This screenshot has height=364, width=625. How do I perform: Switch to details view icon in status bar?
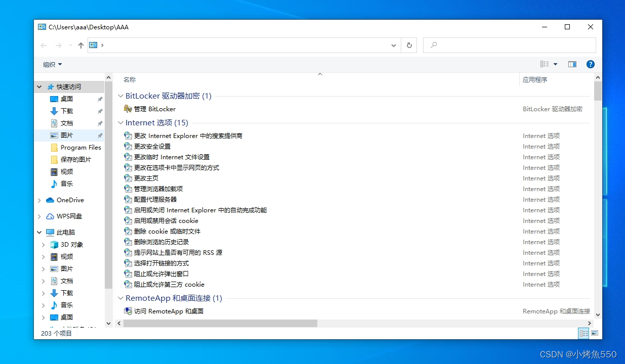click(584, 333)
